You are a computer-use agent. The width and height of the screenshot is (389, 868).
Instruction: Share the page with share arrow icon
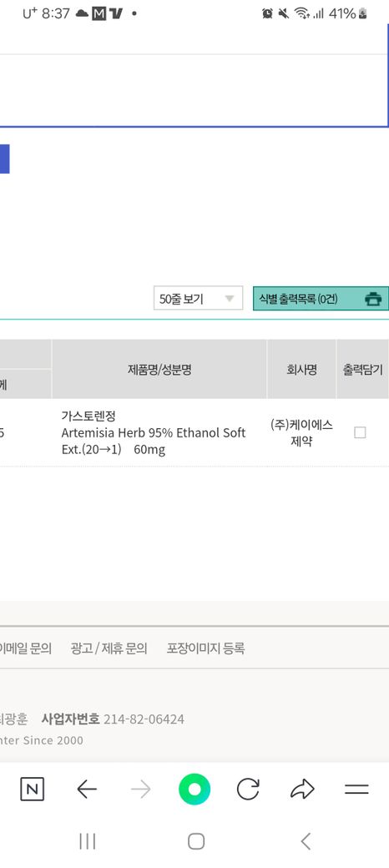302,790
